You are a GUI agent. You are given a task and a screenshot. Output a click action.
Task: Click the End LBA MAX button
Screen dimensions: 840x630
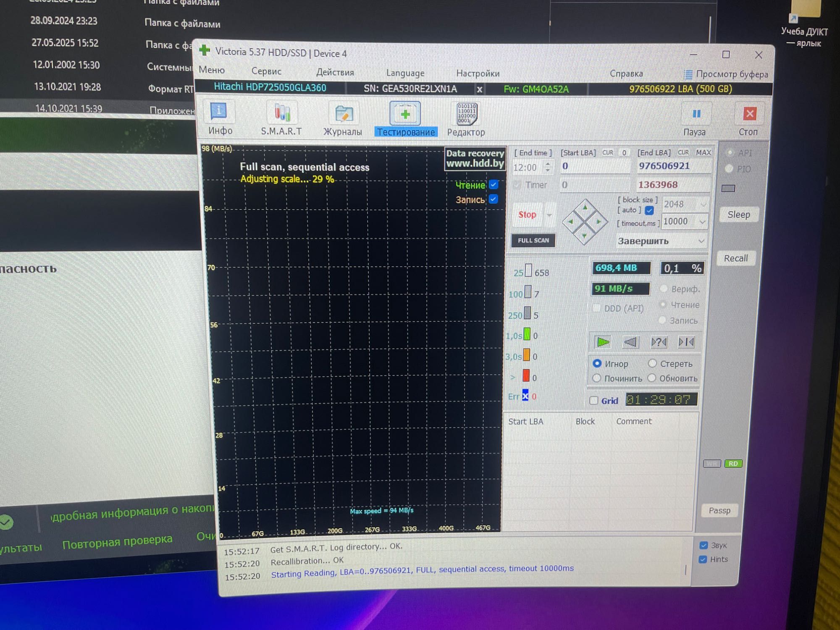(703, 152)
